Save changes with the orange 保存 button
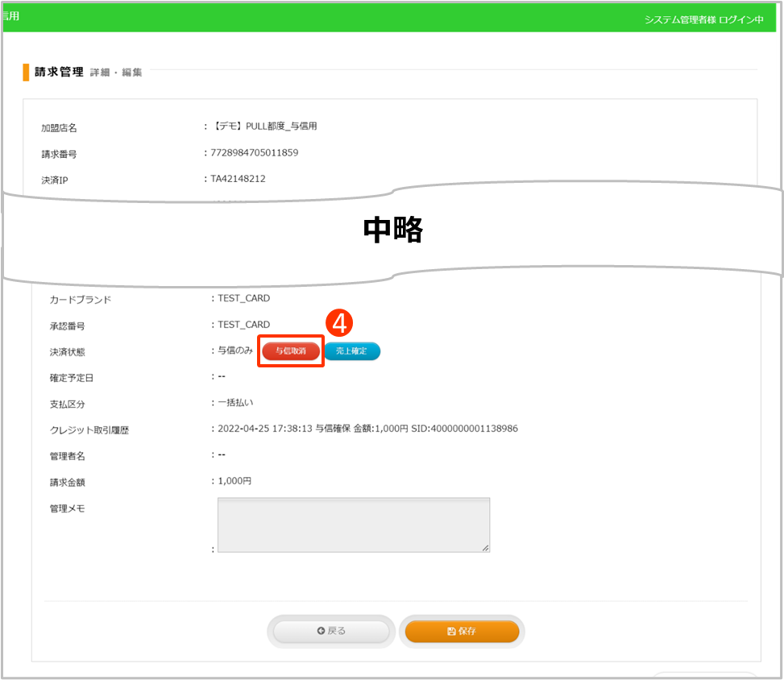784x680 pixels. [462, 632]
